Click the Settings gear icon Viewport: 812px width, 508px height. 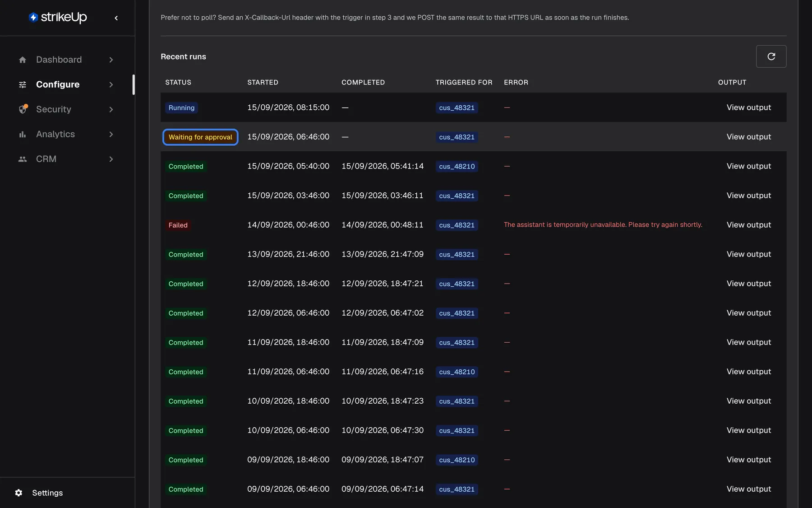[x=18, y=493]
